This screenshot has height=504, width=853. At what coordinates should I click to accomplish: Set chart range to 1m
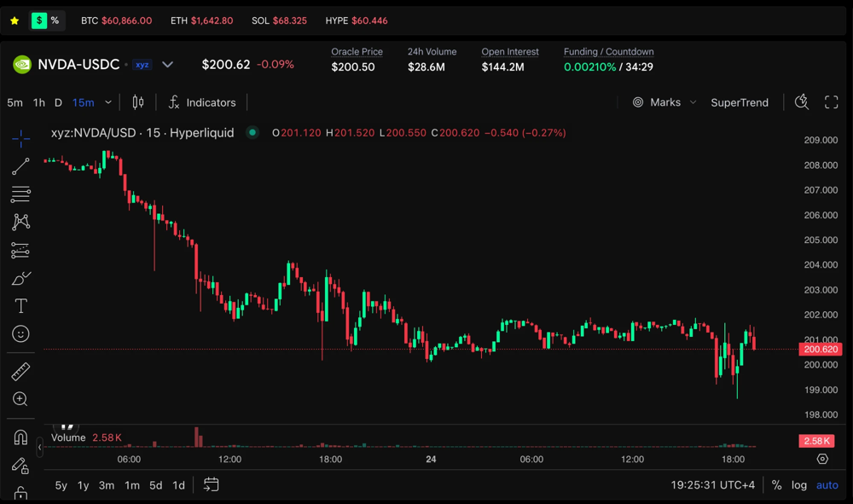click(132, 485)
